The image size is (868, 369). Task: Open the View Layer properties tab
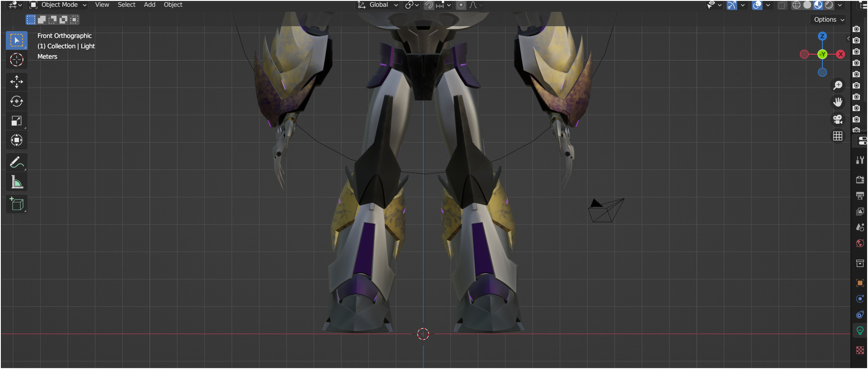[860, 211]
